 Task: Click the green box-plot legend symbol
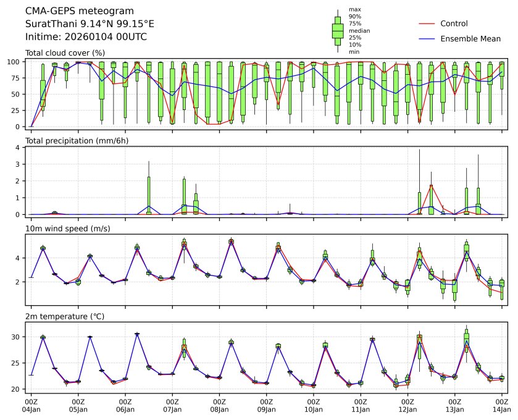[x=338, y=30]
